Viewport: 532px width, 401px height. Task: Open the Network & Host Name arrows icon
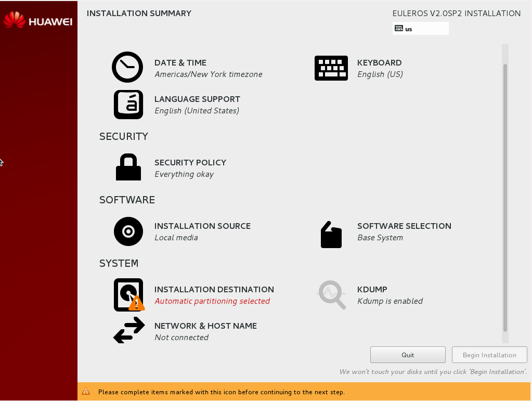128,331
